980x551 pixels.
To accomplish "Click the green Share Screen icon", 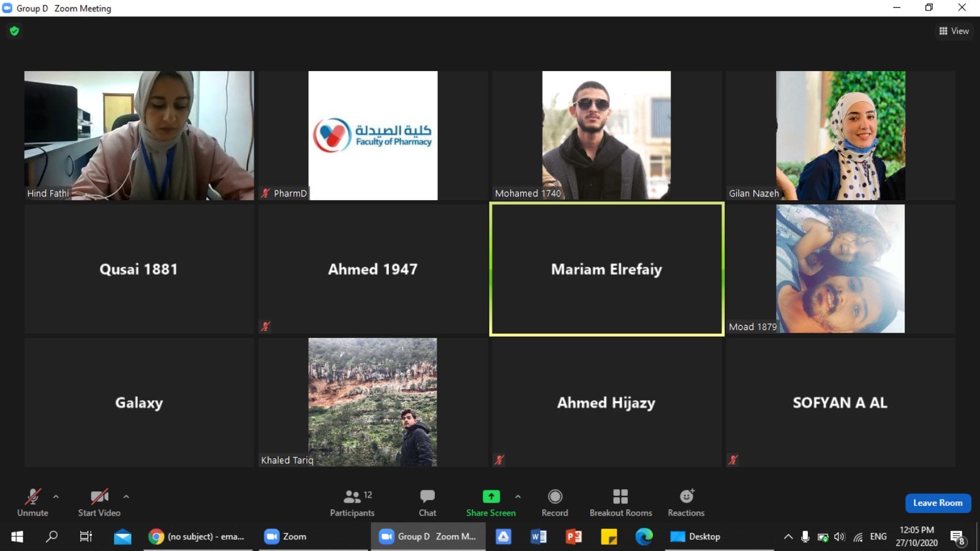I will [491, 497].
